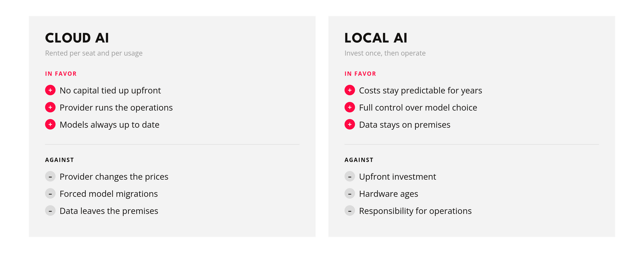Image resolution: width=644 pixels, height=253 pixels.
Task: Click plus icon beside Costs stay predictable for years
Action: (350, 90)
